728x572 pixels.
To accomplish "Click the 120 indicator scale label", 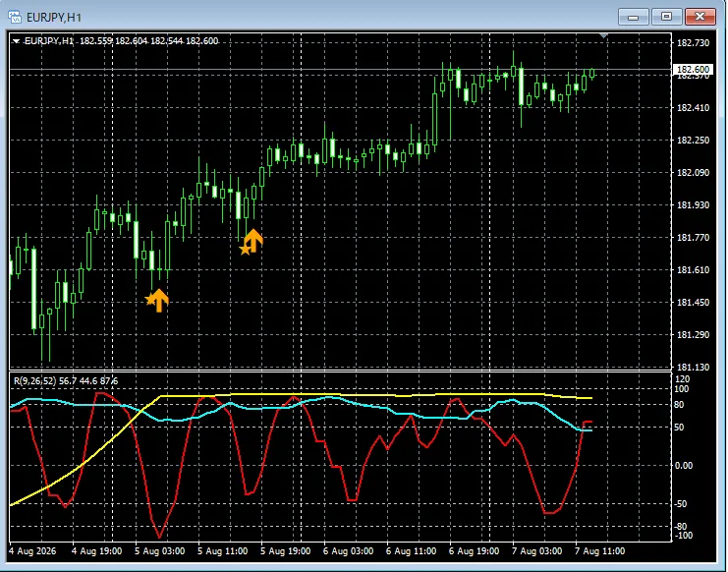I will 681,379.
